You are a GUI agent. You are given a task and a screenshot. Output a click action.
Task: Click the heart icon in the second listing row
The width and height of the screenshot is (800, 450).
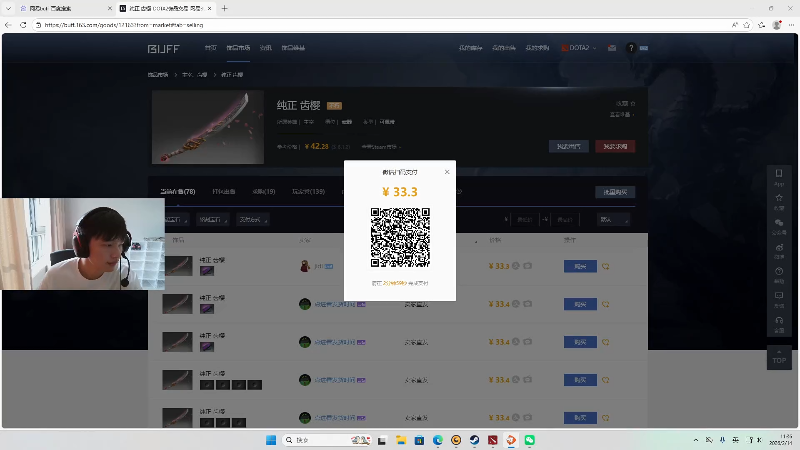pos(606,304)
